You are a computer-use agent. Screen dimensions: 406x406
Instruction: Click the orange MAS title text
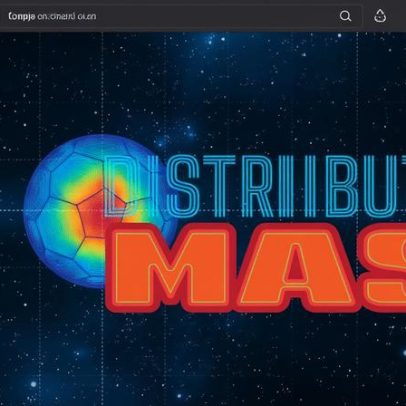click(x=256, y=268)
